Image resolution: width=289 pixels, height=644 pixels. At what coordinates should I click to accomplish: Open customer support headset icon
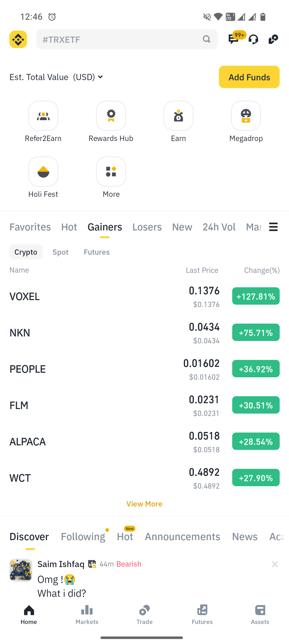(x=253, y=39)
